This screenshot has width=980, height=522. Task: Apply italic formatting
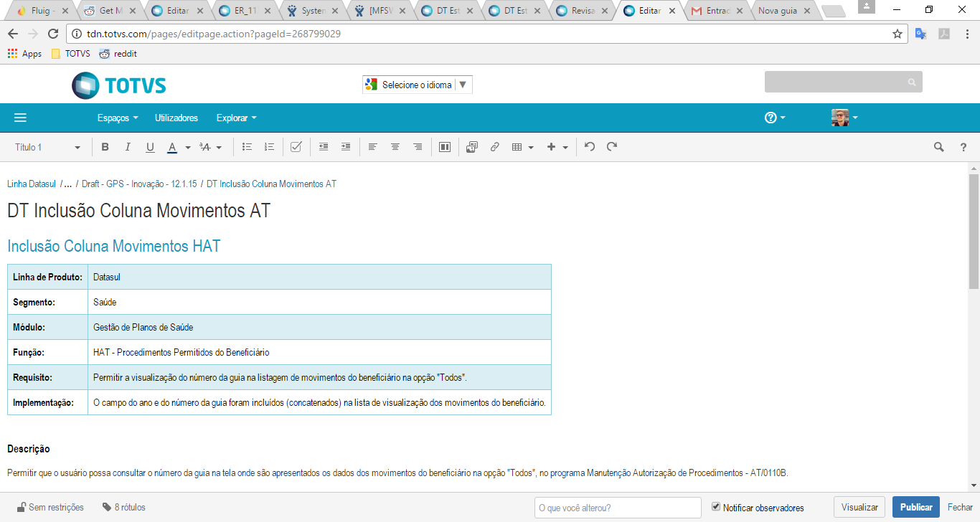coord(128,147)
